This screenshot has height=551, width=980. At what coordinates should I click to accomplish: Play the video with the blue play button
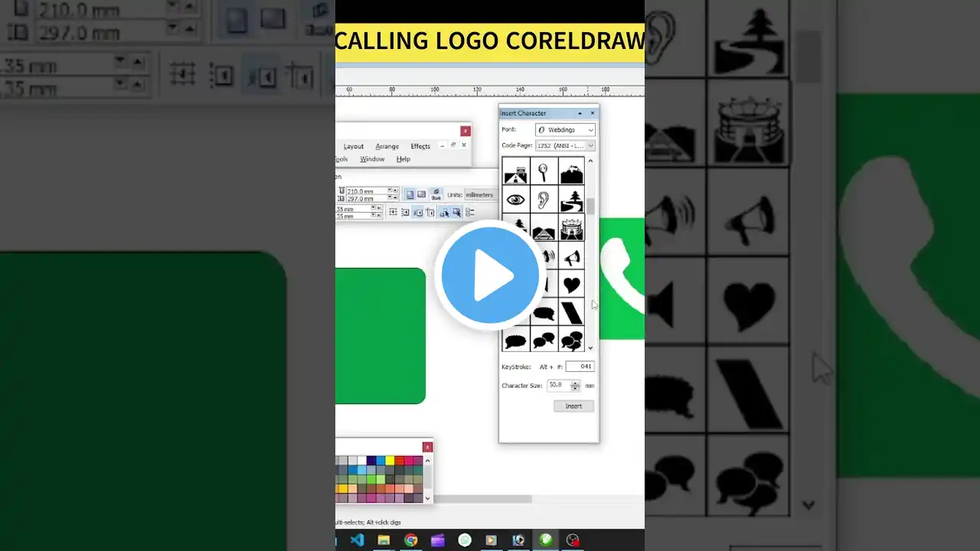coord(490,275)
